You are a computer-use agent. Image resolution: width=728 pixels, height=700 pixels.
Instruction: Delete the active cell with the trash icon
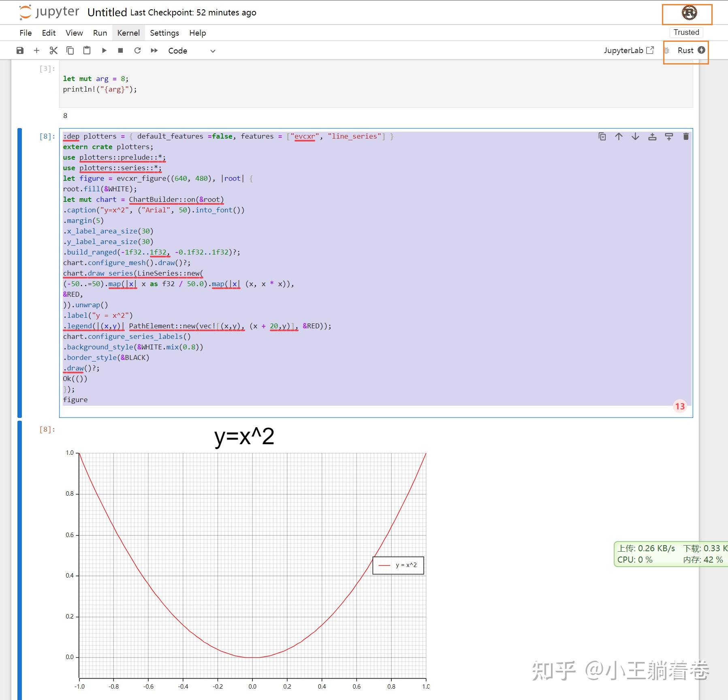[686, 137]
